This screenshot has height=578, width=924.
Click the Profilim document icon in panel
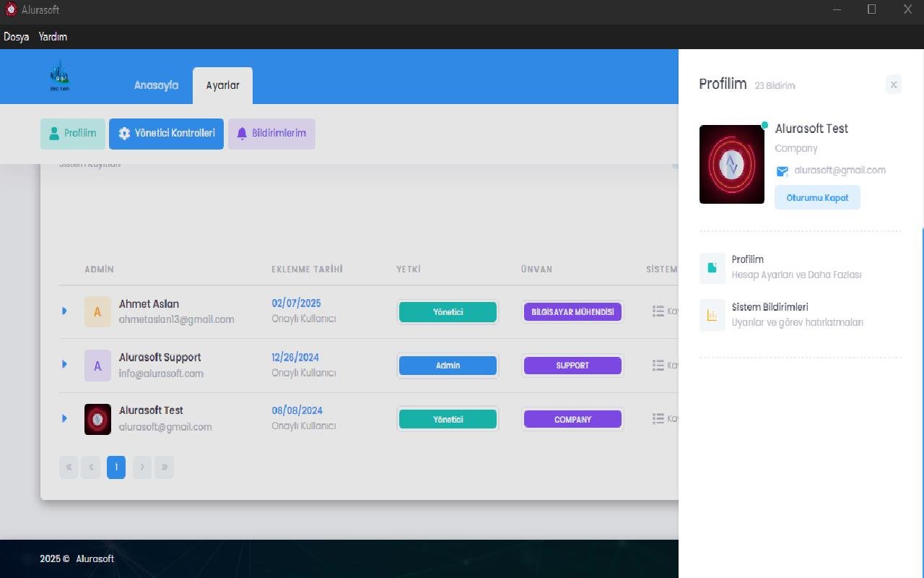click(x=712, y=267)
